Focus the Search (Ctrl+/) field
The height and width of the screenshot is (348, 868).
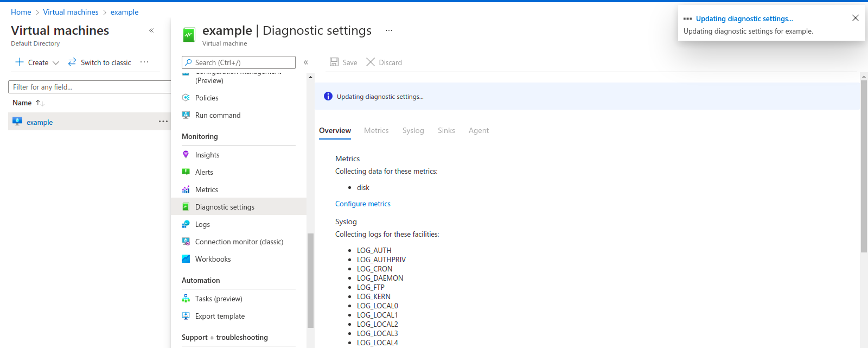239,62
